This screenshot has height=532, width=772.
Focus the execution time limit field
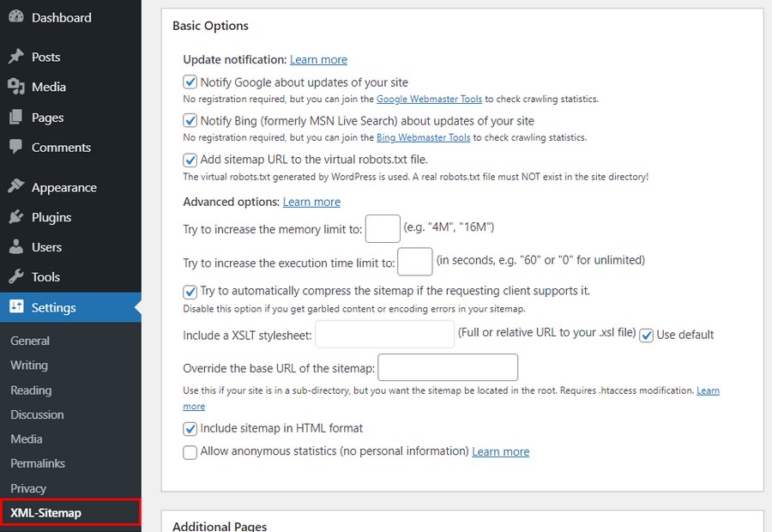415,262
